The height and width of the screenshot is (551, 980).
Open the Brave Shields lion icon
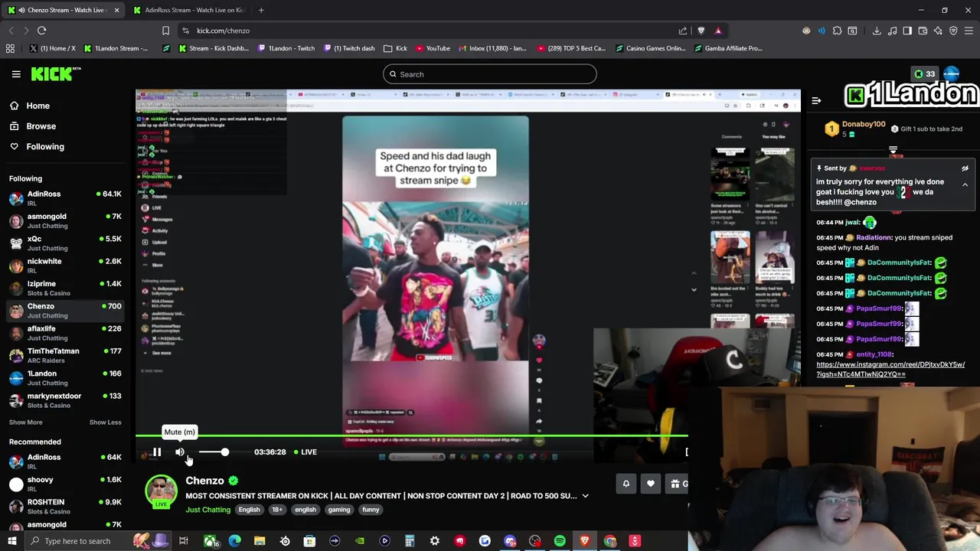701,31
